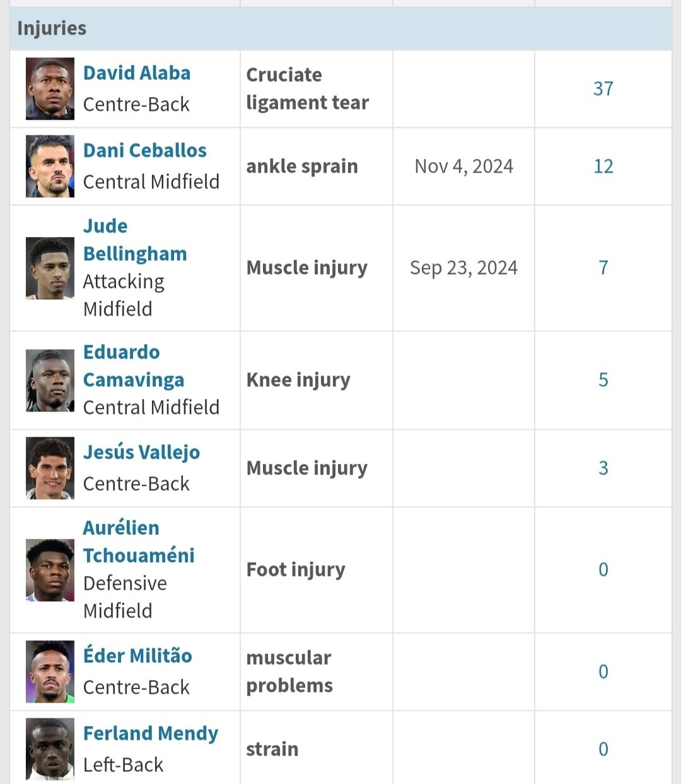Open Eduardo Camavinga's portrait thumbnail
681x784 pixels.
point(50,381)
